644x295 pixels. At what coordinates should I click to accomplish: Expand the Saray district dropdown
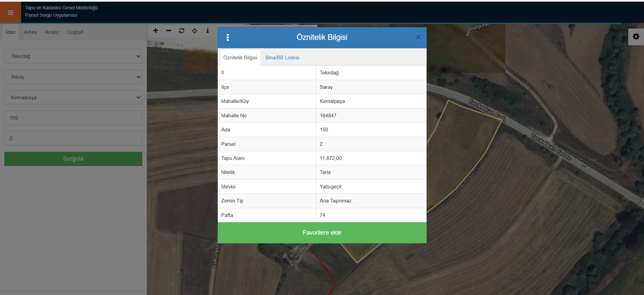click(73, 77)
